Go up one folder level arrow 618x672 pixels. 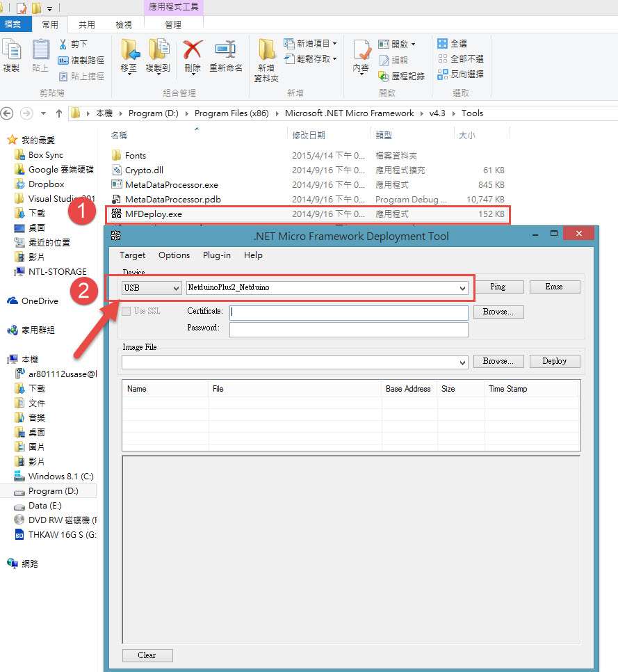tap(59, 113)
